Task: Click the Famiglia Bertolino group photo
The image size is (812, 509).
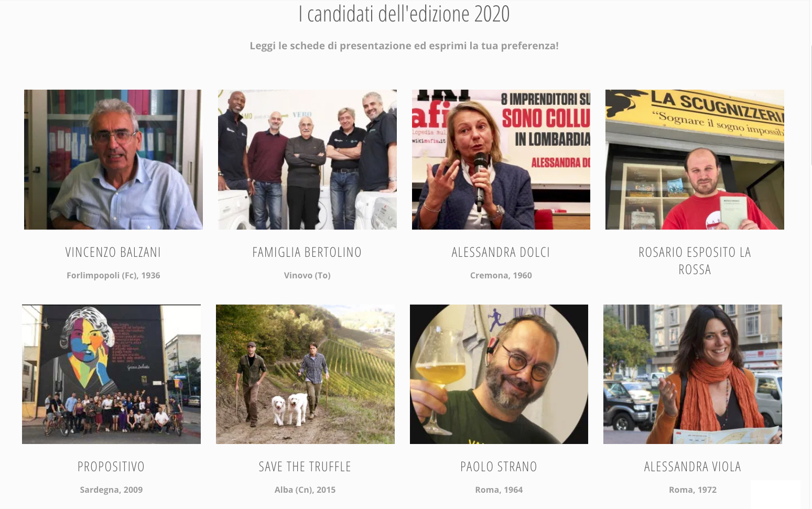Action: [x=307, y=159]
